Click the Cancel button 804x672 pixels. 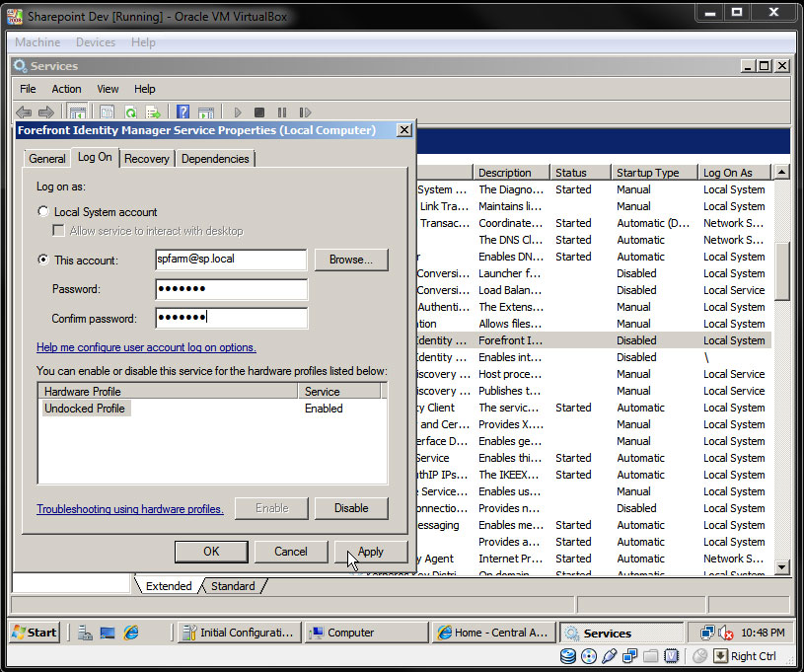(x=291, y=552)
